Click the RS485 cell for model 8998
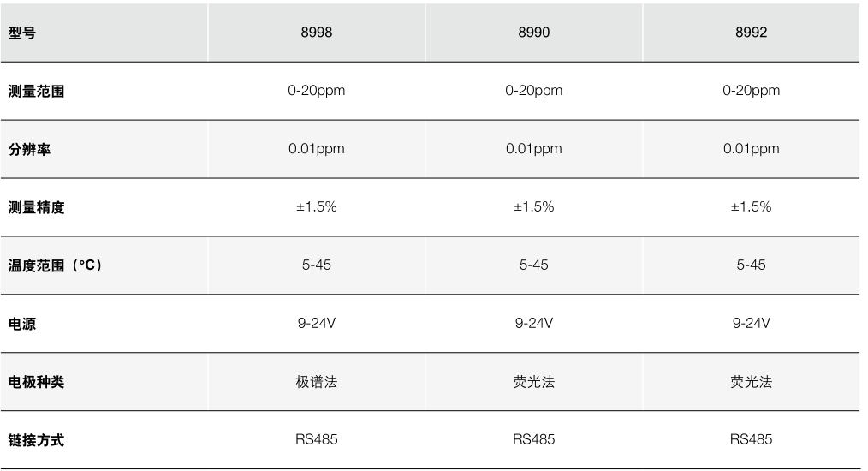The height and width of the screenshot is (471, 868). point(317,440)
